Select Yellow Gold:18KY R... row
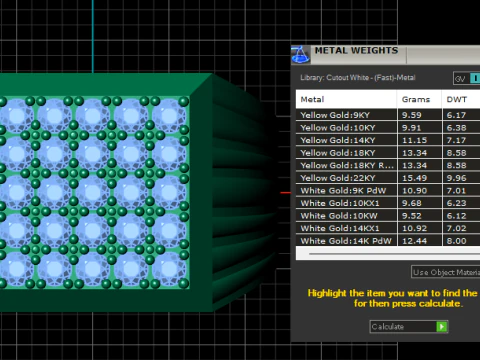Screen dimensions: 480x360 pos(388,165)
